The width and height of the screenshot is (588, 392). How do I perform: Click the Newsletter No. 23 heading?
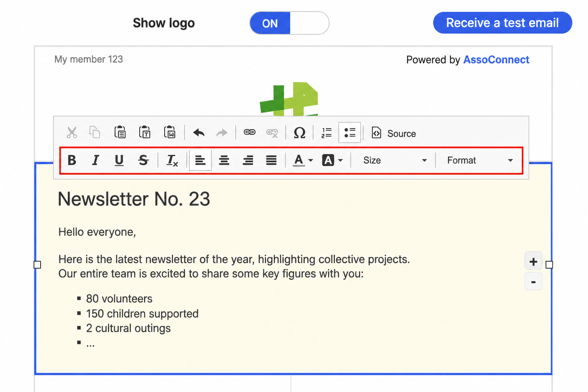134,199
